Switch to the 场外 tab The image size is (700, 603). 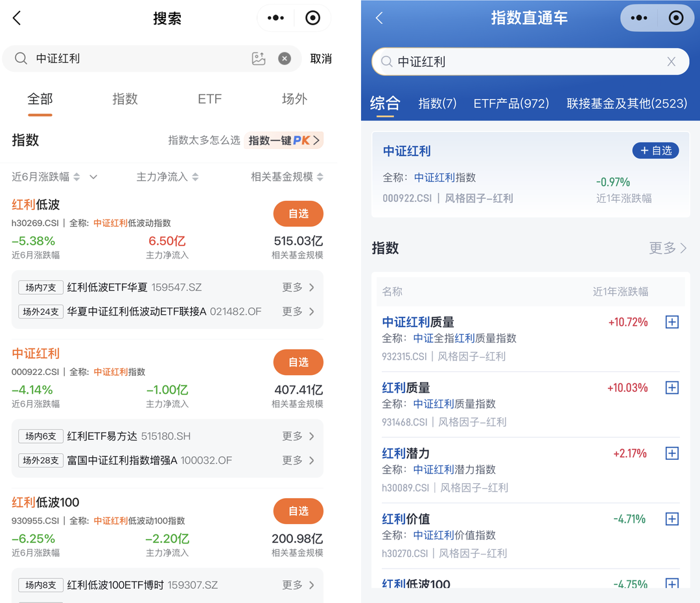tap(295, 98)
